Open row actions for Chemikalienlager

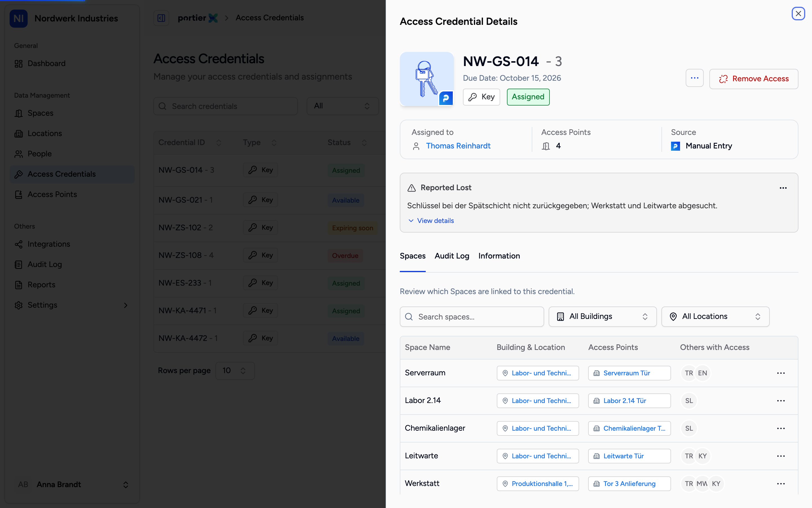781,428
